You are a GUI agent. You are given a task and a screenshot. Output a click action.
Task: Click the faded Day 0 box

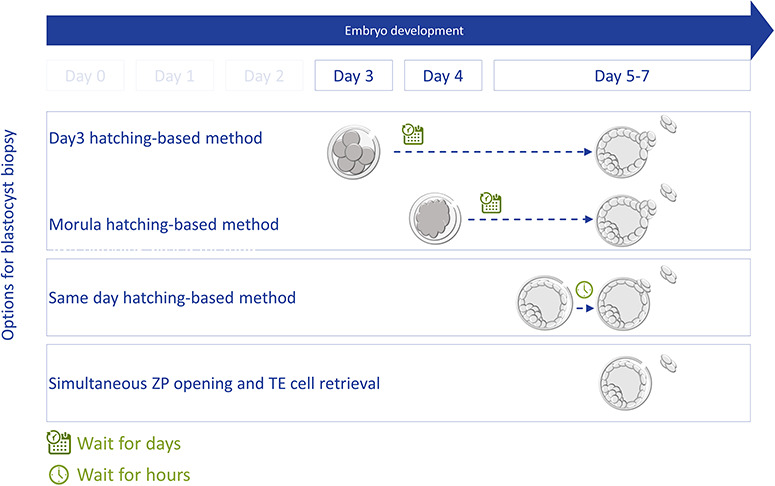pos(87,76)
